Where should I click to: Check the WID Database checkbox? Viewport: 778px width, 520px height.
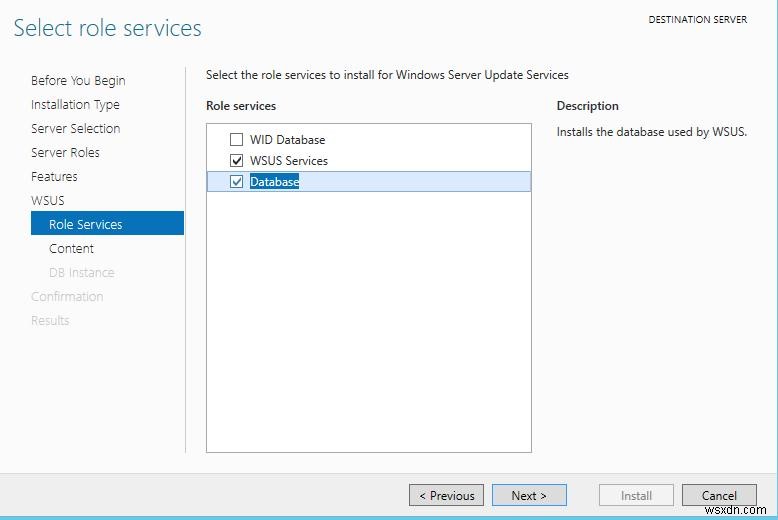236,139
